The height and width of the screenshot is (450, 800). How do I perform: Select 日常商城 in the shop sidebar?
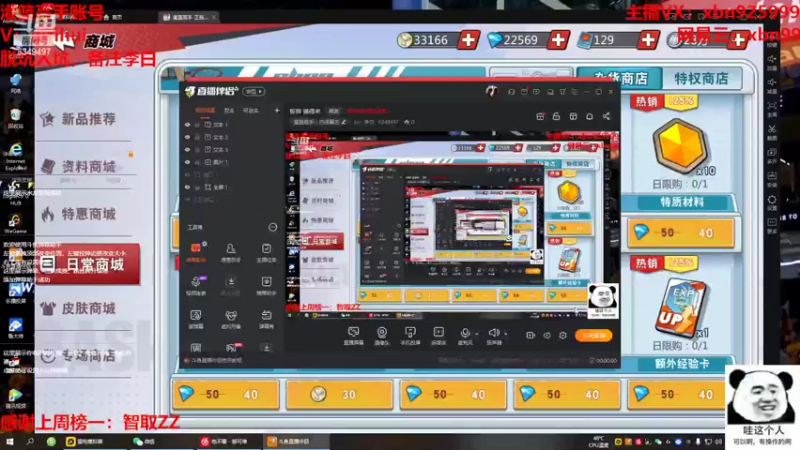tap(88, 264)
